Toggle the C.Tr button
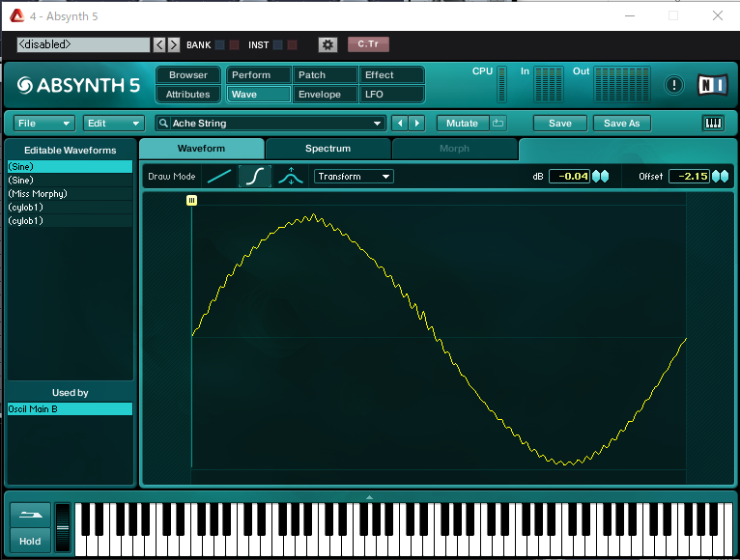740x560 pixels. [x=368, y=44]
